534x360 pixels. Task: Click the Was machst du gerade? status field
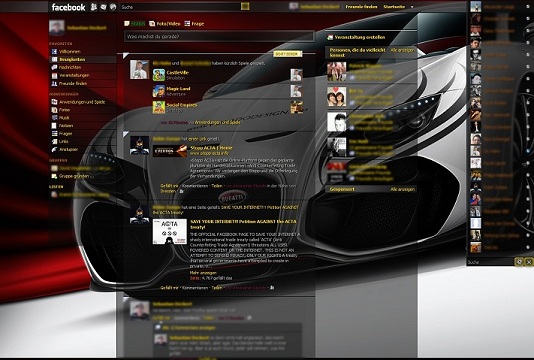[219, 36]
